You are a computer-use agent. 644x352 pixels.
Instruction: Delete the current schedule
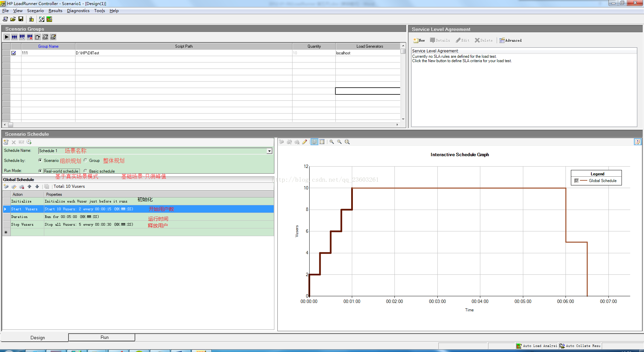pos(14,142)
